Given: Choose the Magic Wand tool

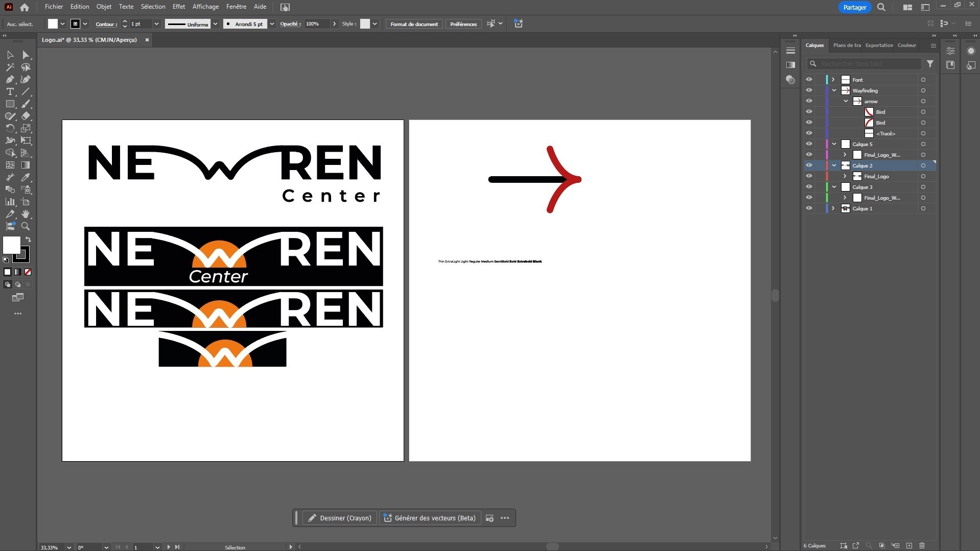Looking at the screenshot, I should click(x=10, y=67).
